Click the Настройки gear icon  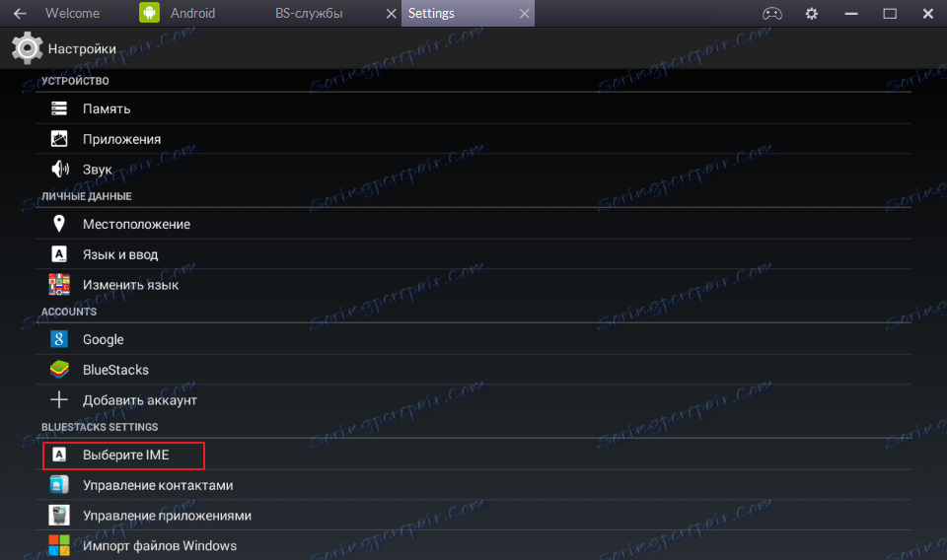28,48
